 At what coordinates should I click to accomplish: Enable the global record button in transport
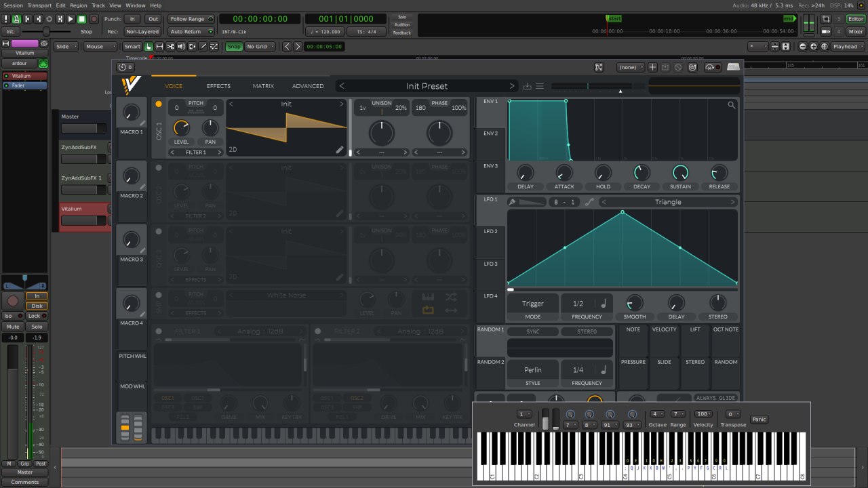click(94, 19)
